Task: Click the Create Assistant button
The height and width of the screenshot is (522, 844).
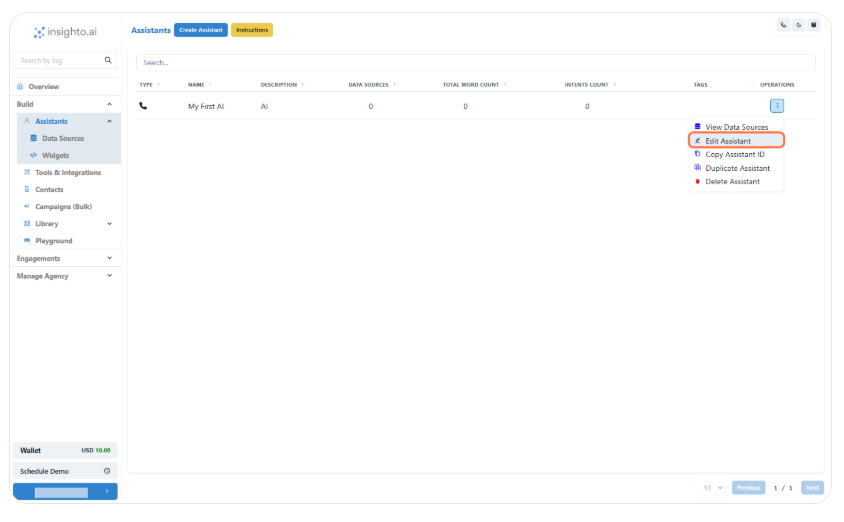Action: pyautogui.click(x=201, y=30)
